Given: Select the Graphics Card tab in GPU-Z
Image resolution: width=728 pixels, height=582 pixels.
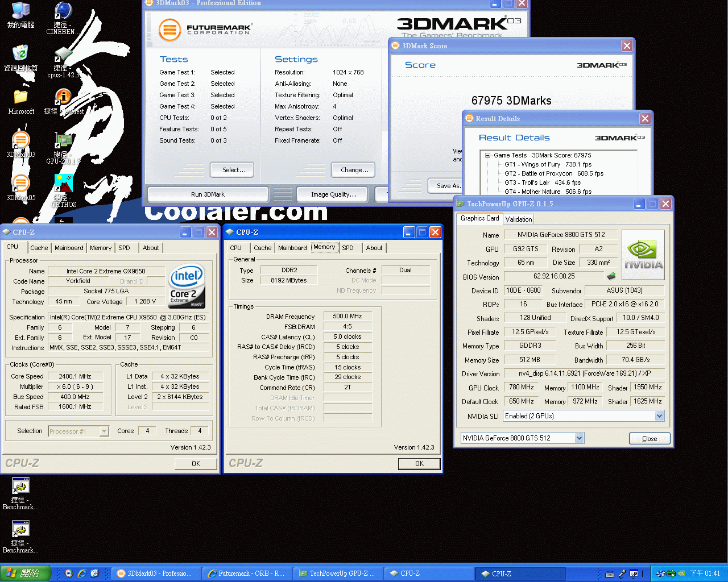Looking at the screenshot, I should tap(479, 218).
